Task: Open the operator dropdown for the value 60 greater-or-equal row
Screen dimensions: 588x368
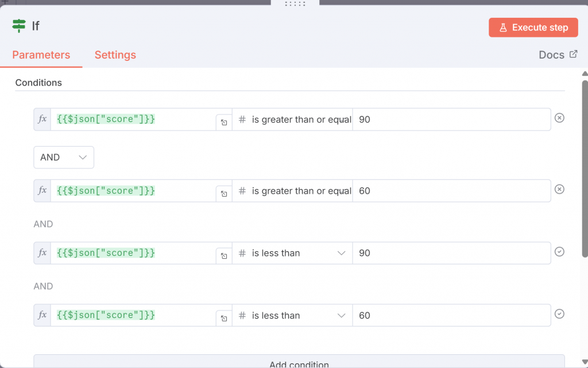Action: 292,191
